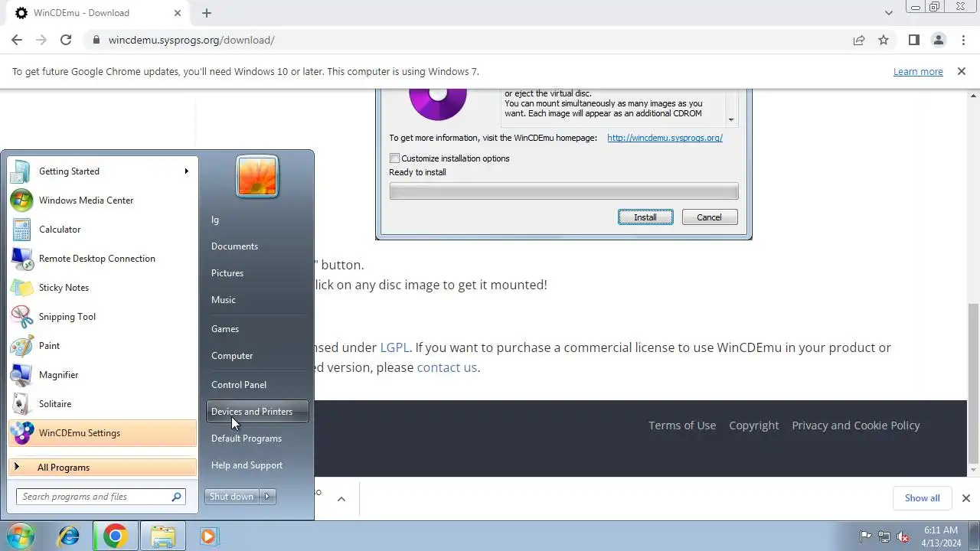980x551 pixels.
Task: Toggle Chrome side panel icon
Action: pos(913,40)
